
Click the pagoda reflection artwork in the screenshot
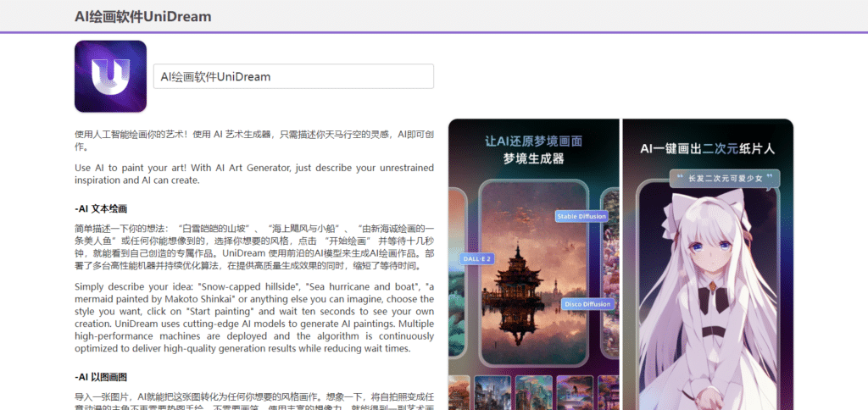[534, 274]
